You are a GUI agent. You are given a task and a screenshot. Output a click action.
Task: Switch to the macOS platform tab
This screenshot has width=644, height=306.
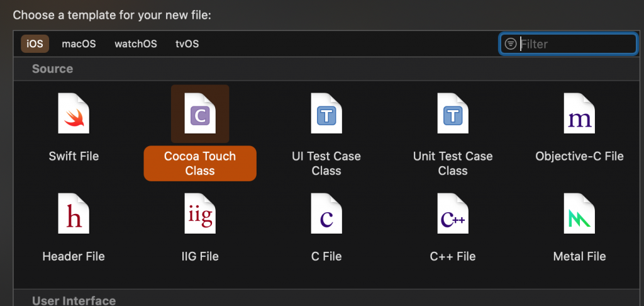coord(79,44)
